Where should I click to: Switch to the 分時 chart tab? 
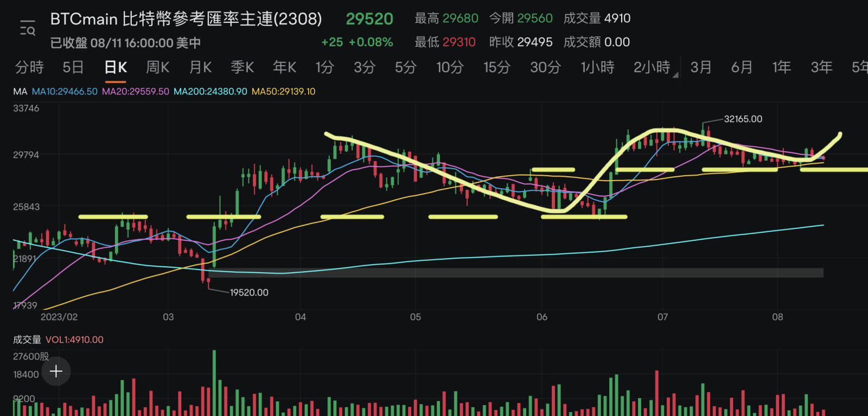(x=30, y=67)
